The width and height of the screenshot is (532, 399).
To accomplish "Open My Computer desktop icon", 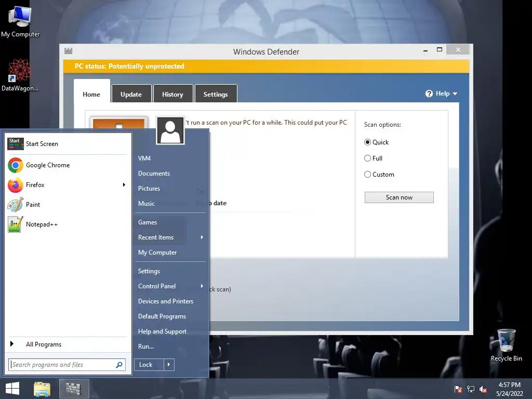I will point(20,21).
